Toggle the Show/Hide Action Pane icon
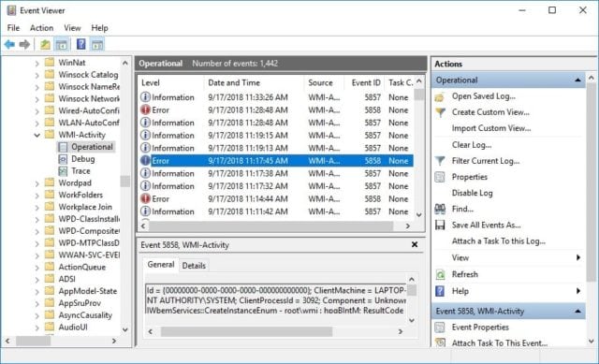Screen dimensions: 599x364 coord(97,45)
